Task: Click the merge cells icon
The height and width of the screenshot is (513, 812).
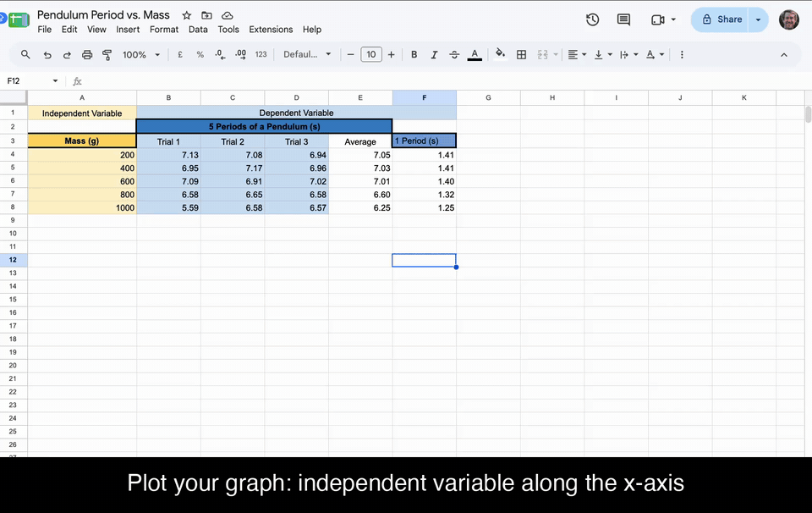Action: click(543, 54)
